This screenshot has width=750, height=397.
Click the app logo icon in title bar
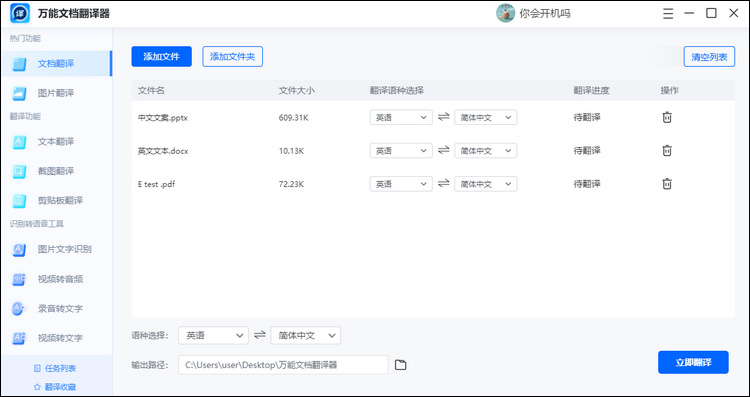(20, 13)
